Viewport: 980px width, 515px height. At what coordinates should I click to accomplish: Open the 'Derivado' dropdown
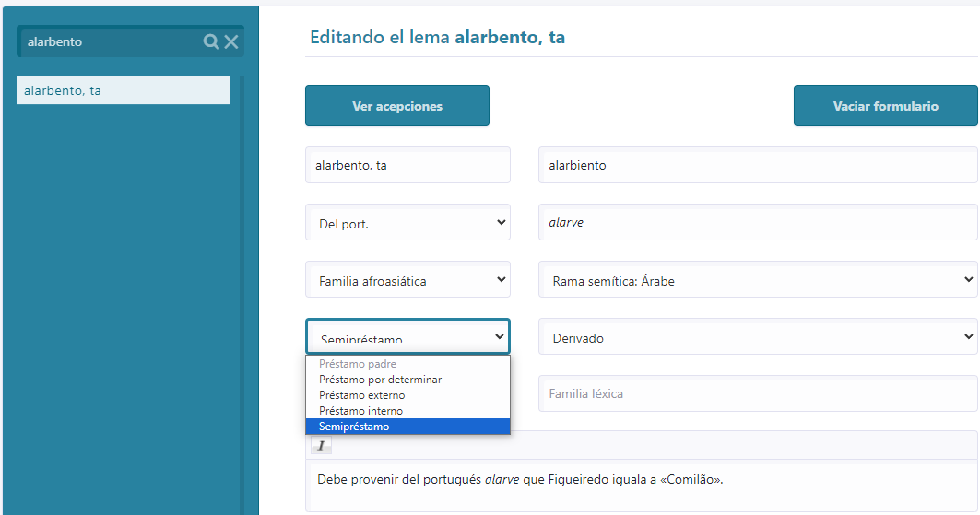tap(758, 337)
